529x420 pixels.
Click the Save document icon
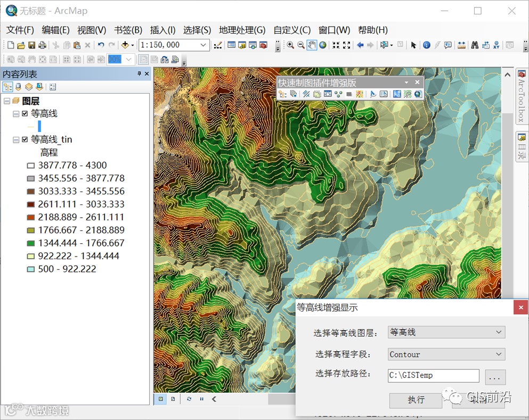[31, 45]
